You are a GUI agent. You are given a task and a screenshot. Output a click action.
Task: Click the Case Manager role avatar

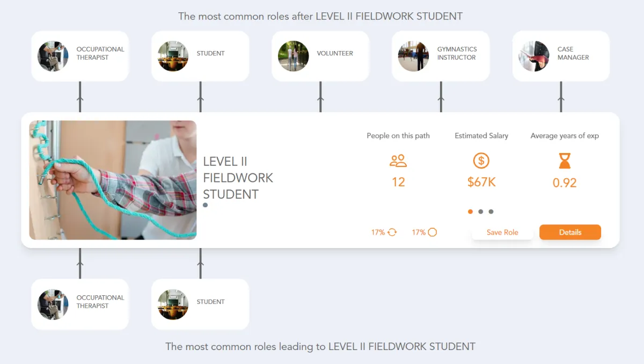coord(533,56)
